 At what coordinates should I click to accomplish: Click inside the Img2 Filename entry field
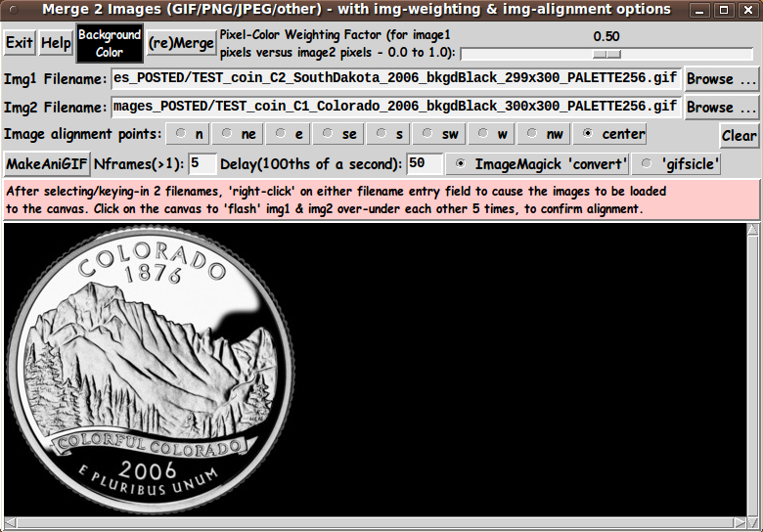(x=396, y=107)
